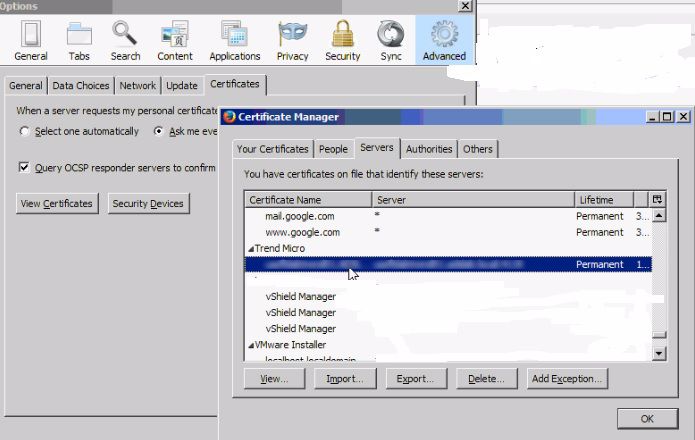Open the Search options icon
This screenshot has height=440, width=695.
point(125,35)
